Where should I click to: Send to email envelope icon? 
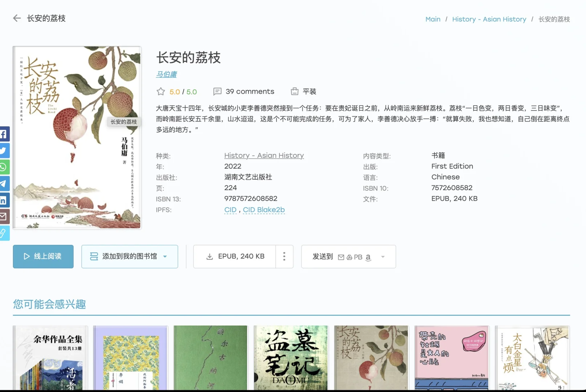pyautogui.click(x=341, y=257)
